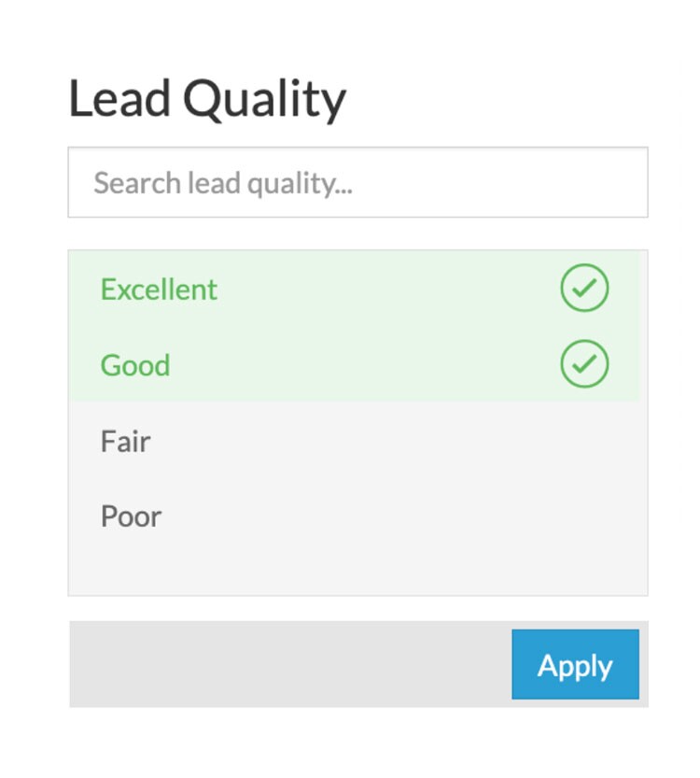This screenshot has height=778, width=700.
Task: Click the Good list entry
Action: (134, 364)
